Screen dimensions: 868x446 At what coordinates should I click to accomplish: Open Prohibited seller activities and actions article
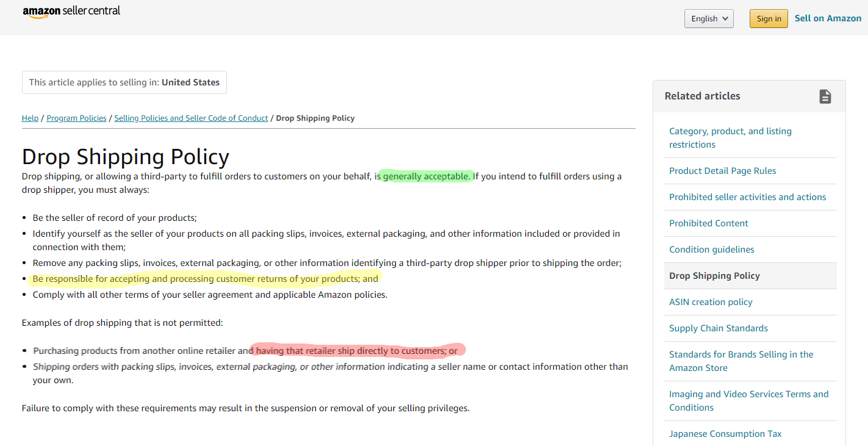[747, 197]
